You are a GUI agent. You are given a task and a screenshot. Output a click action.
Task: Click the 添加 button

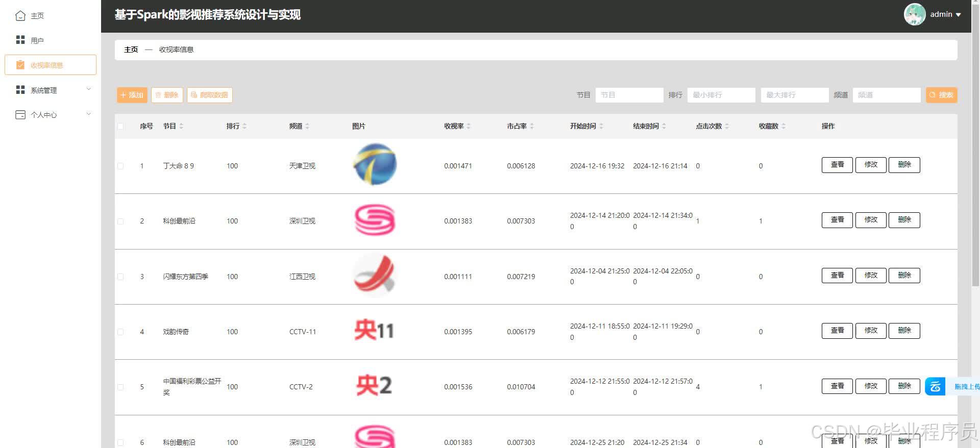point(132,95)
